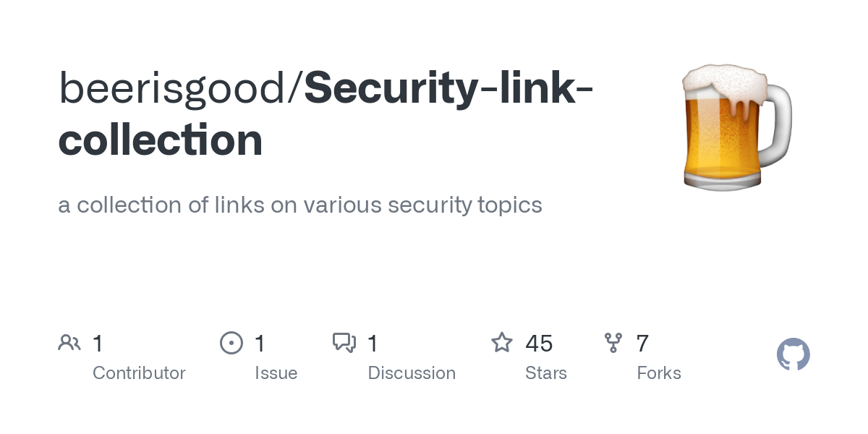Click the discussion speech bubbles icon
This screenshot has height=434, width=868.
(x=344, y=343)
